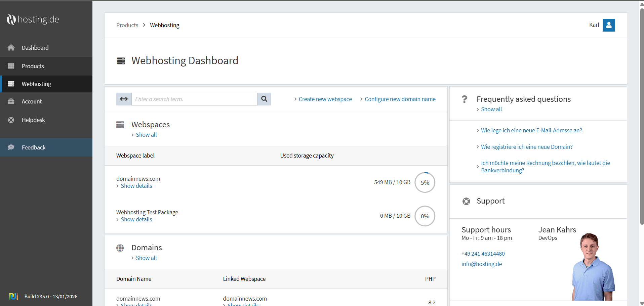Viewport: 644px width, 306px height.
Task: Show all frequently asked questions
Action: 491,109
